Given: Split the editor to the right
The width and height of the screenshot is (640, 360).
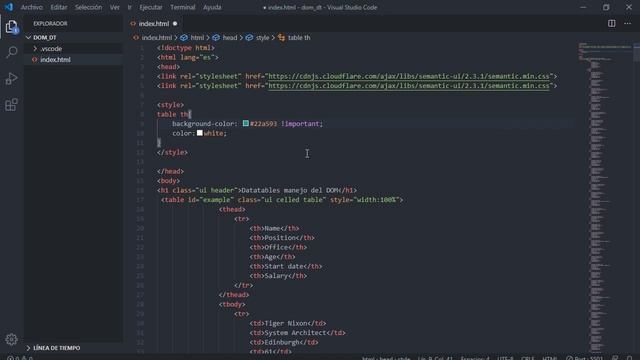Looking at the screenshot, I should click(x=611, y=24).
